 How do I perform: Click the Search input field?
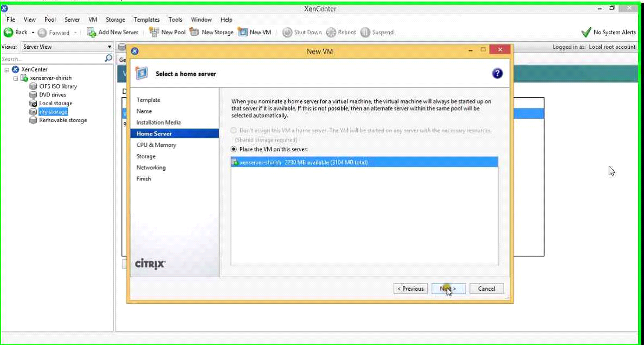click(53, 59)
